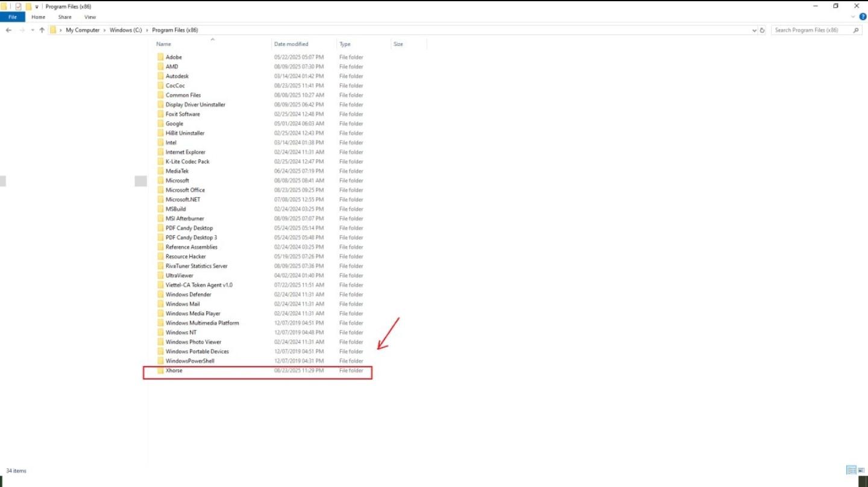This screenshot has height=487, width=868.
Task: Navigate to Windows (C:) in the breadcrumb
Action: (126, 30)
